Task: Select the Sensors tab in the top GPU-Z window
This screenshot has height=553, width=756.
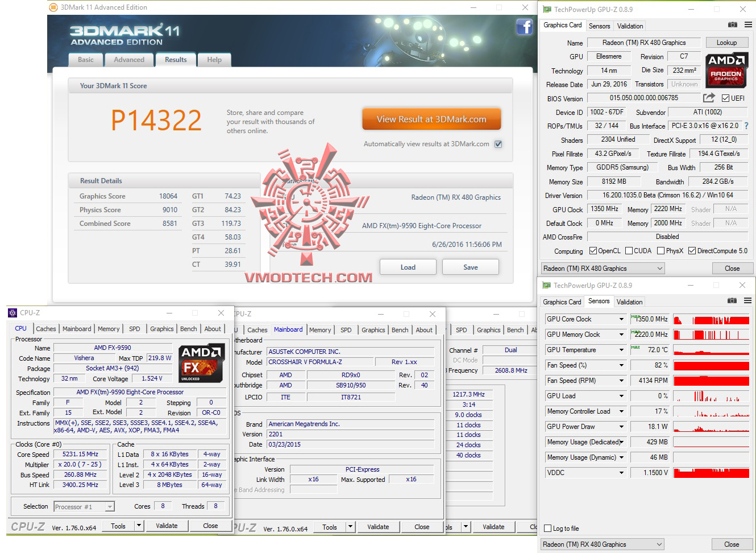Action: [599, 26]
